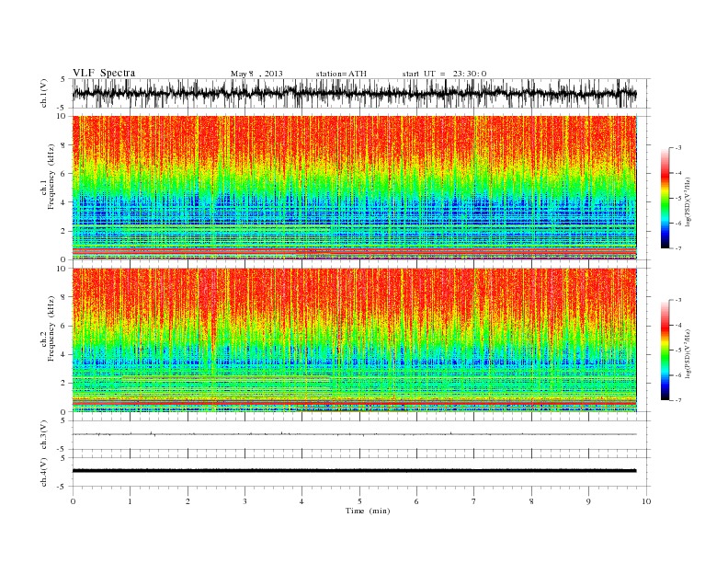The image size is (728, 563).
Task: Click tick label 10 on Time axis
Action: click(x=646, y=501)
